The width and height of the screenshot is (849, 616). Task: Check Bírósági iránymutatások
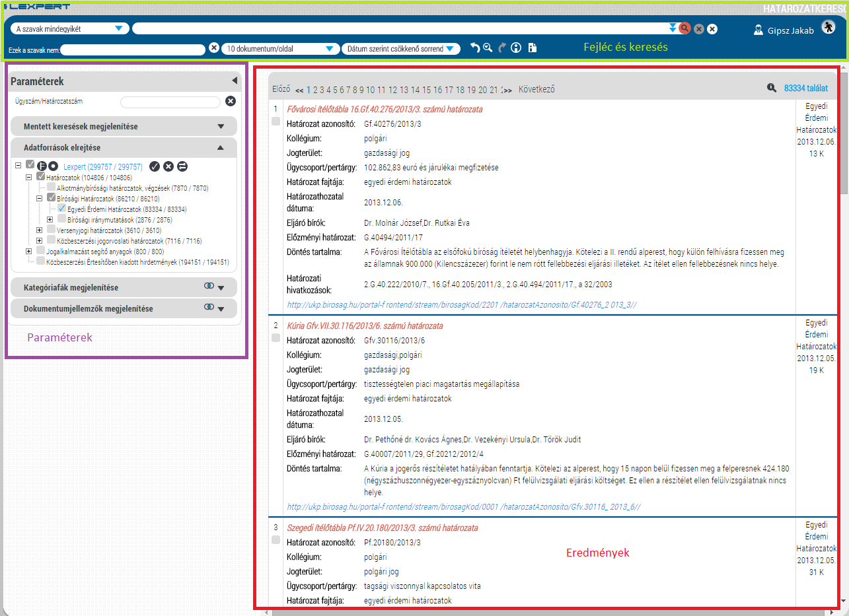(x=62, y=219)
